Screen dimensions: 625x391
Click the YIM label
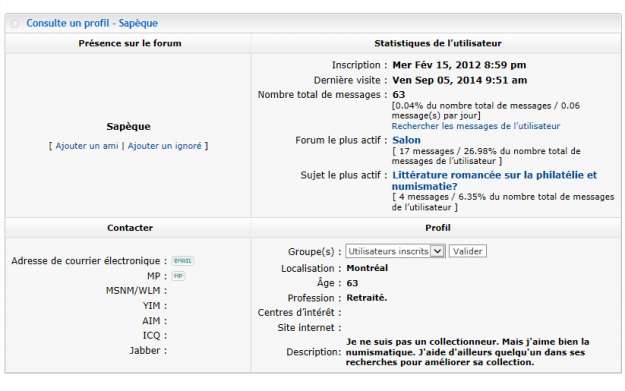pyautogui.click(x=155, y=306)
